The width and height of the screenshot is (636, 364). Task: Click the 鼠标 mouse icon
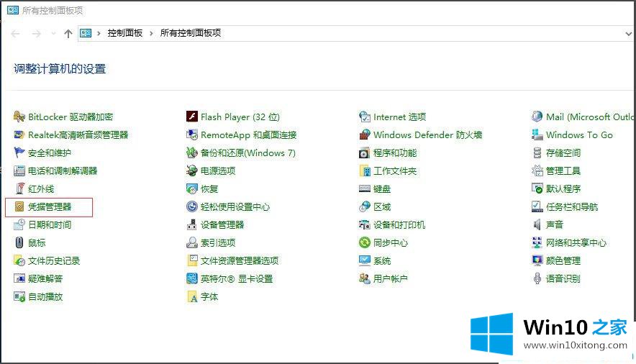click(19, 242)
